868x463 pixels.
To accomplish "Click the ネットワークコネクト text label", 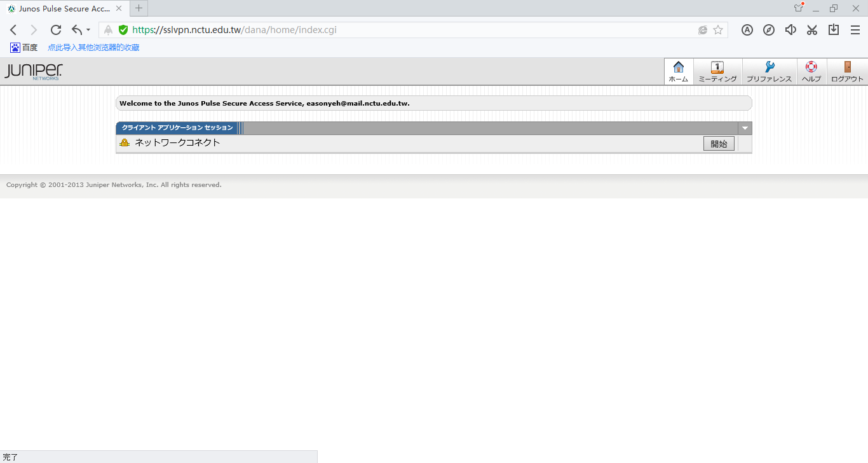I will (x=177, y=142).
